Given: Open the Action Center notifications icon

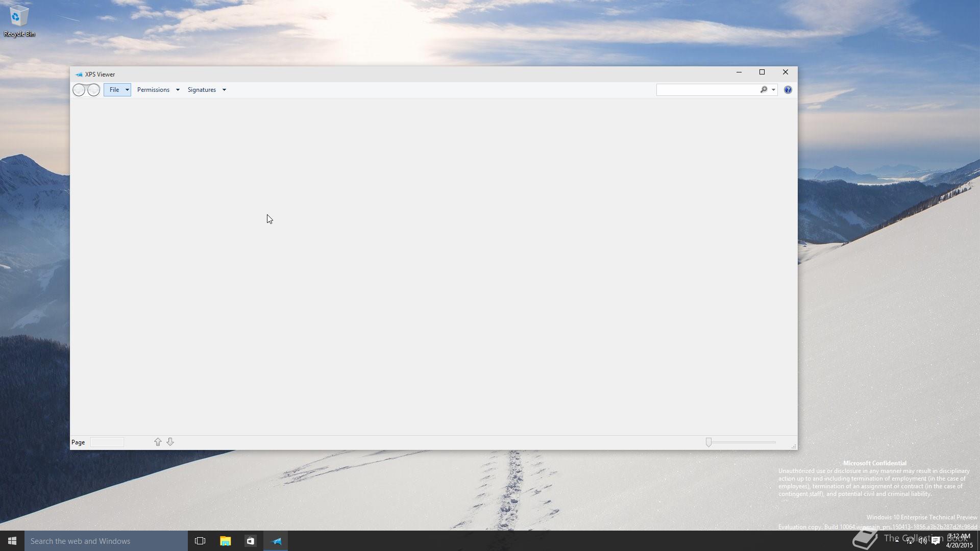Looking at the screenshot, I should click(x=936, y=541).
